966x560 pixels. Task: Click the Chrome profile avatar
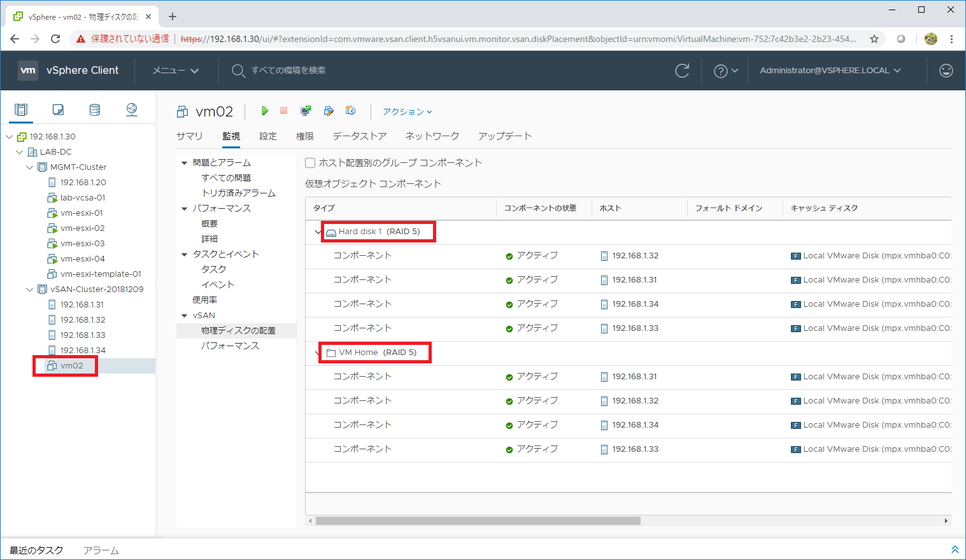[x=931, y=39]
